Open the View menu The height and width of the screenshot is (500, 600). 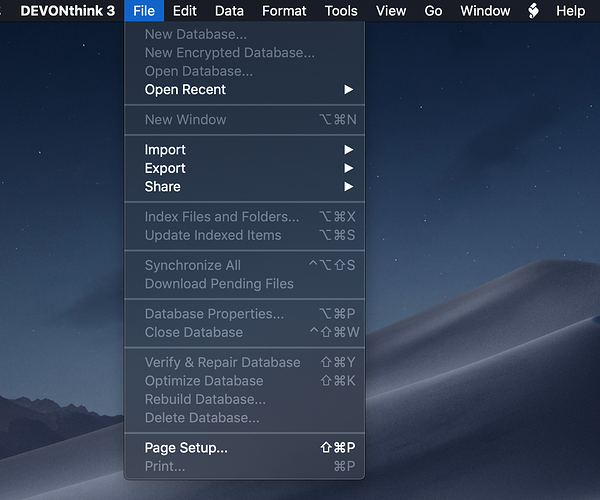[391, 11]
